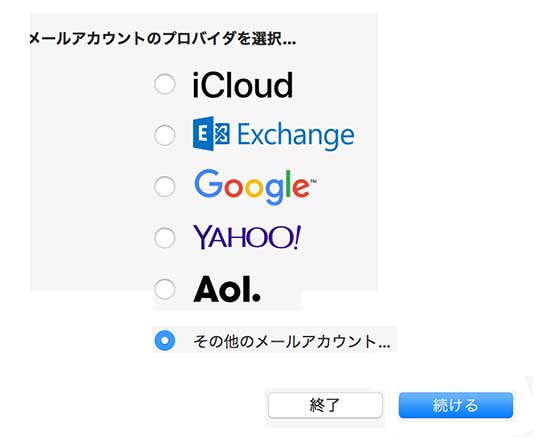
Task: Choose the Google radio button
Action: tap(165, 186)
